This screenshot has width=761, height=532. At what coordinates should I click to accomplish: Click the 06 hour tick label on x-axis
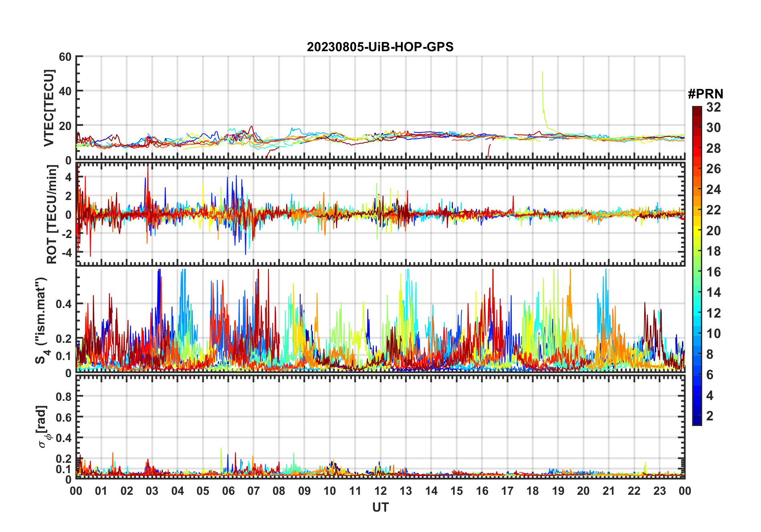tap(228, 491)
